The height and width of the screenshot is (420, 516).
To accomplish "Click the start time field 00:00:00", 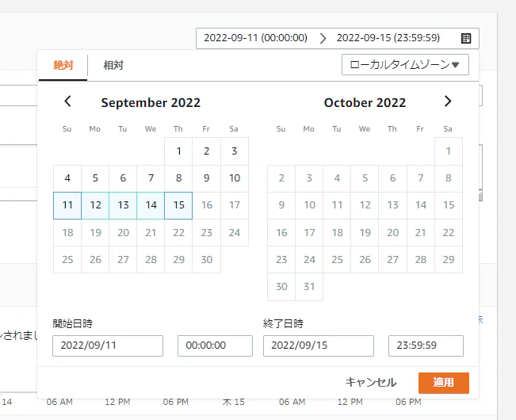I will (215, 346).
